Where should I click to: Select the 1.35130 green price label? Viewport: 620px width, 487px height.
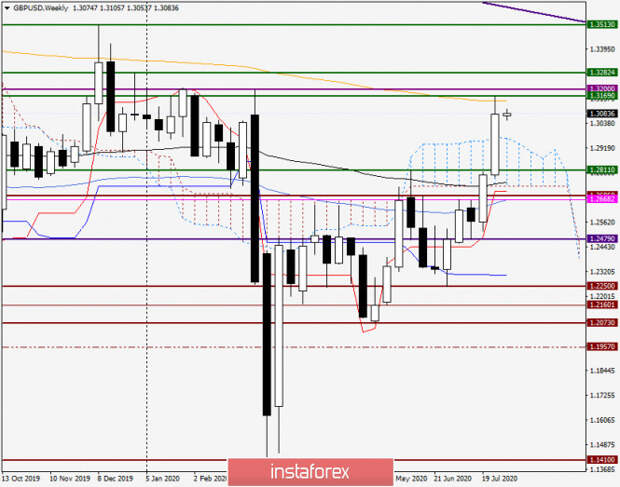(x=603, y=25)
